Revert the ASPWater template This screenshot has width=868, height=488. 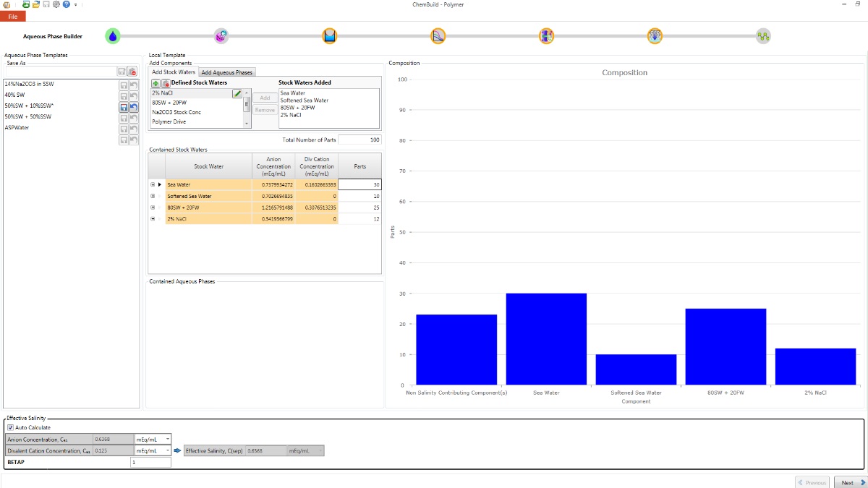coord(134,129)
